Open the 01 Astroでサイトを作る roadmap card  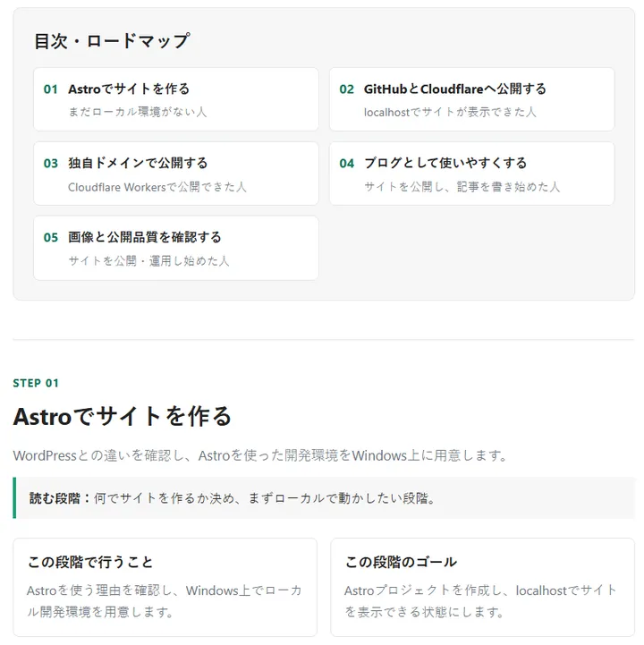tap(176, 99)
